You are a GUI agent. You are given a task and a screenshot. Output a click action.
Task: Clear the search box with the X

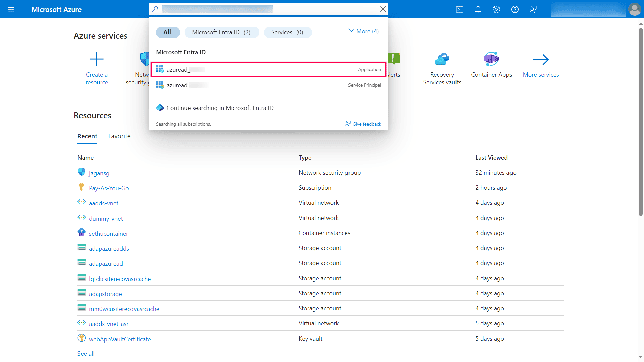pos(383,9)
